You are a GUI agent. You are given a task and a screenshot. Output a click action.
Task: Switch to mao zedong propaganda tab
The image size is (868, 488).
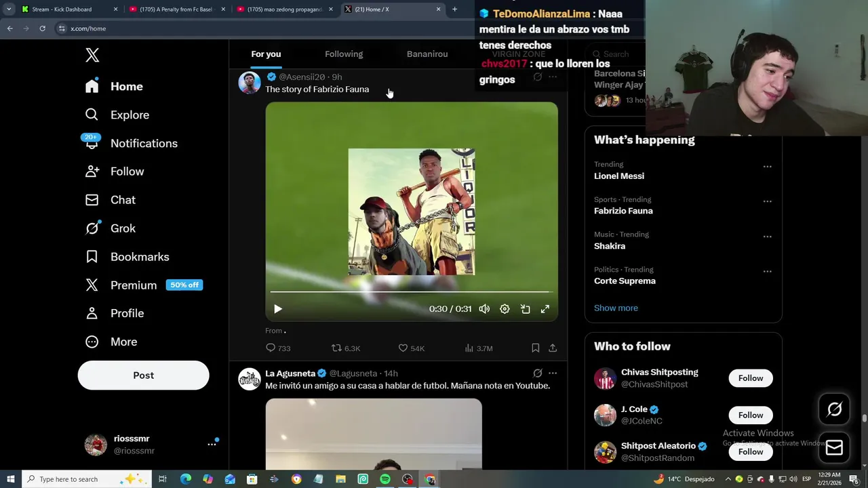[x=284, y=9]
